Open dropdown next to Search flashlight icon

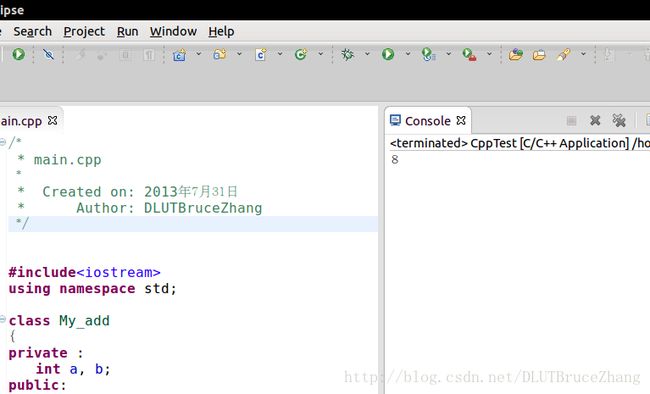pos(583,54)
